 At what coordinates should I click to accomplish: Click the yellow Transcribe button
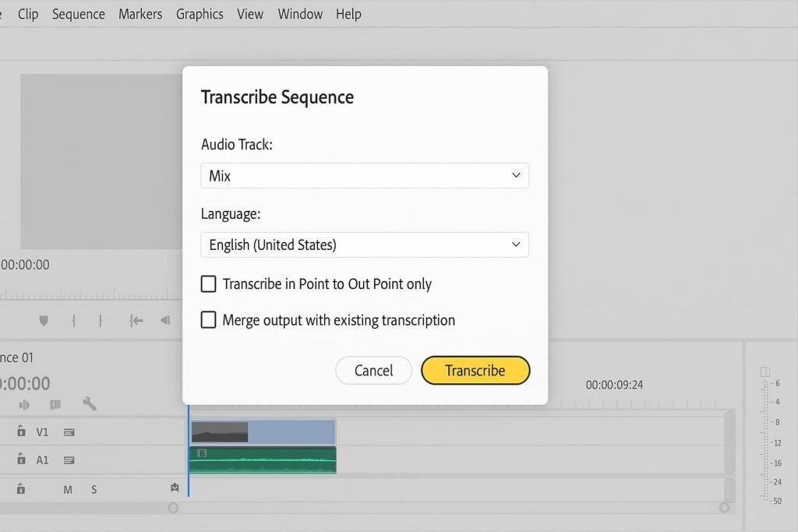tap(475, 371)
